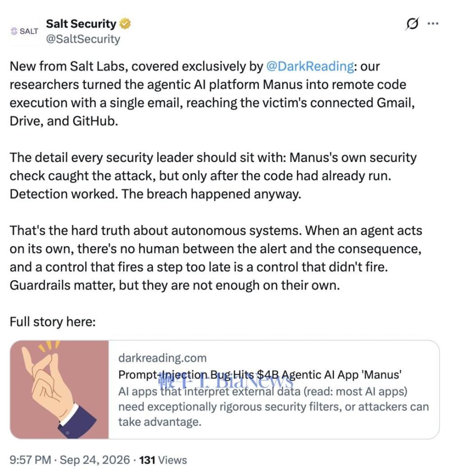Open the three-dot more options menu
Screen dimensions: 451x476
point(433,23)
